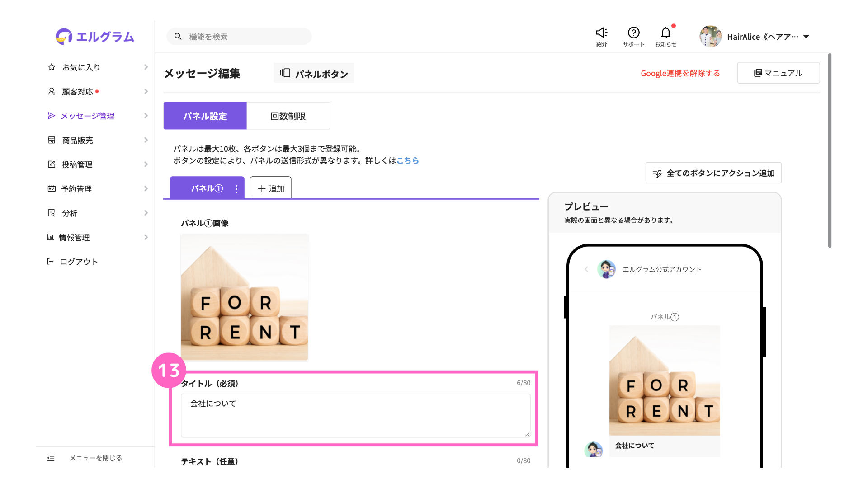Click the 商品販売 shop icon
The image size is (868, 488).
point(52,140)
